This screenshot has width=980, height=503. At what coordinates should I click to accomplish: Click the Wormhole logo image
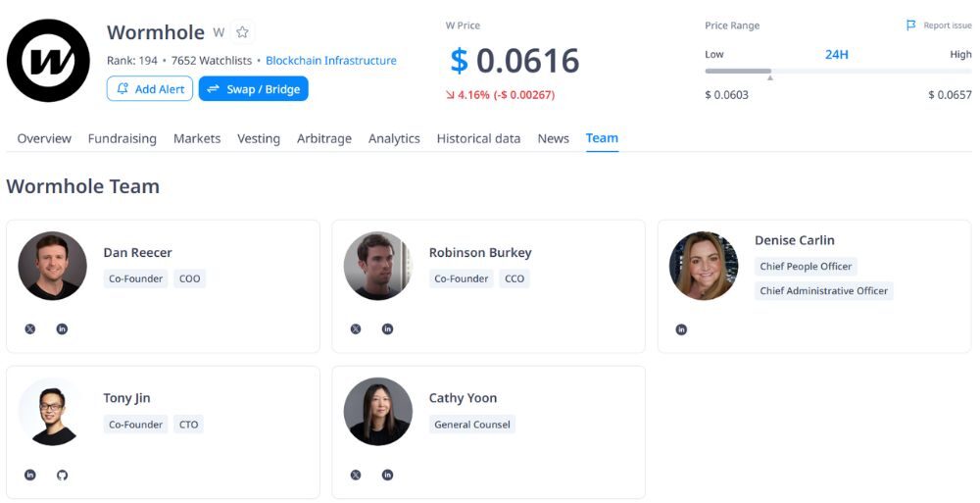click(48, 61)
